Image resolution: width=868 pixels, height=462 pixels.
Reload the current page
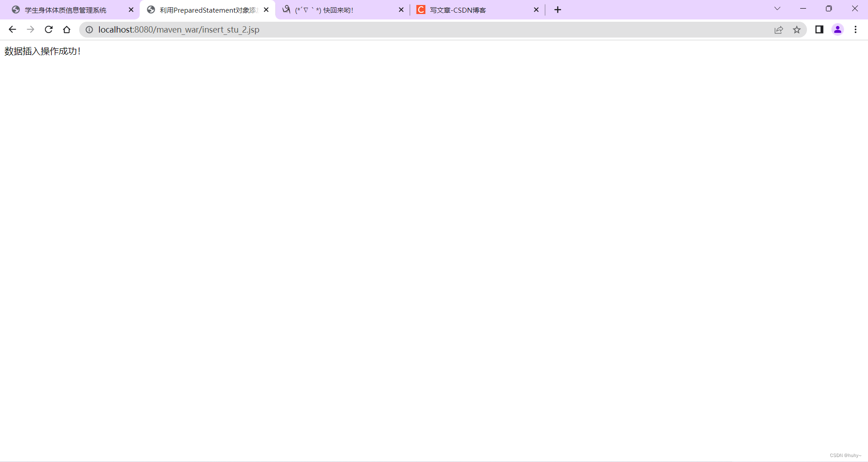[x=49, y=29]
